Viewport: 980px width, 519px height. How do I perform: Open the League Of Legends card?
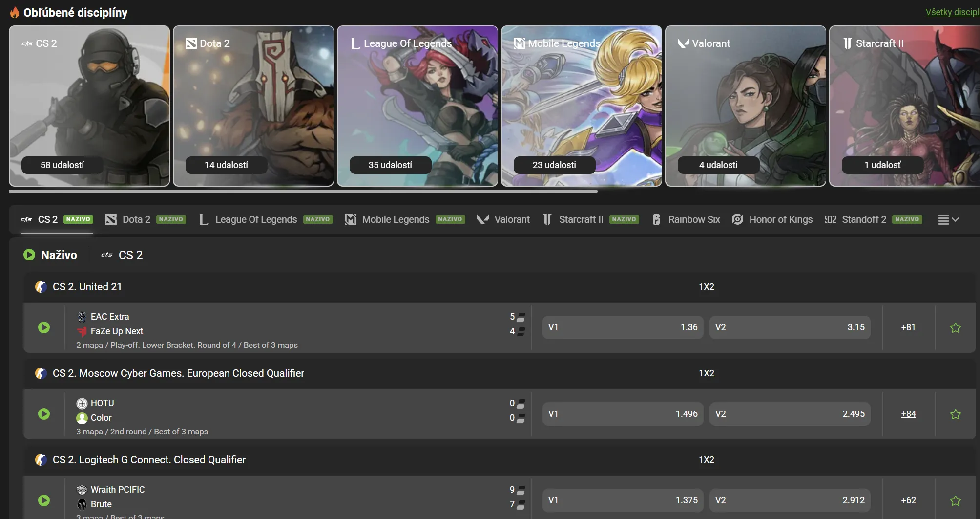pyautogui.click(x=417, y=106)
